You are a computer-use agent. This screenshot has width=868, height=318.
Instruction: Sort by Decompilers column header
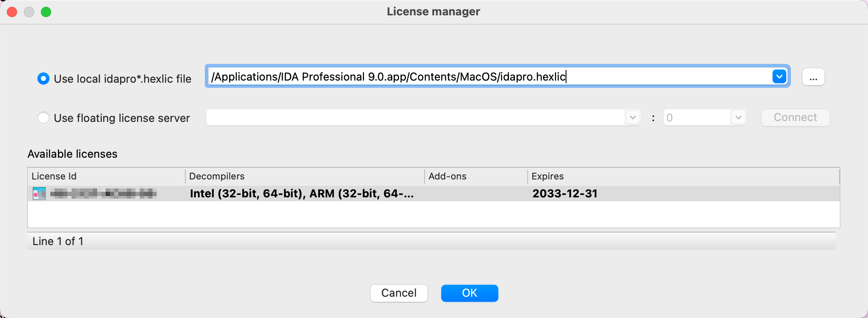pos(305,176)
